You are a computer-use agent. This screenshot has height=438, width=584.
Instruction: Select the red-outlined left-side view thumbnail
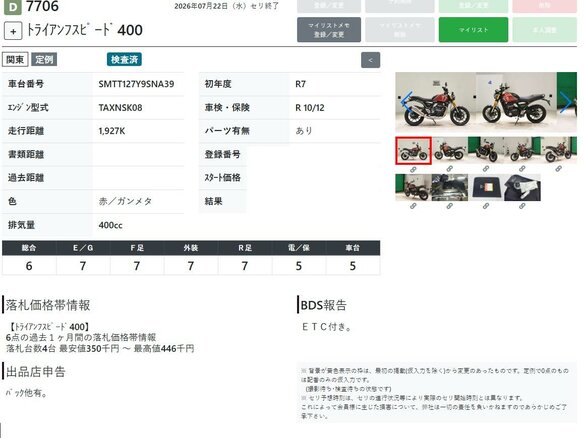(x=413, y=150)
